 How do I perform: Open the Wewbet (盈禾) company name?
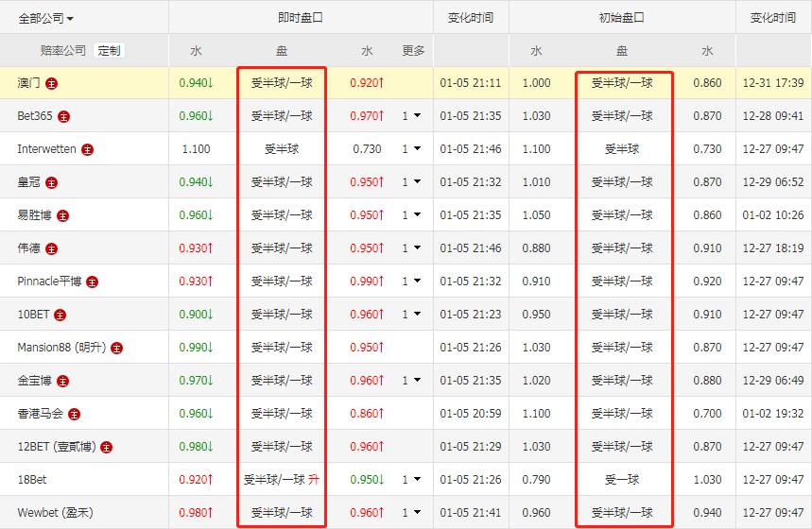[55, 513]
